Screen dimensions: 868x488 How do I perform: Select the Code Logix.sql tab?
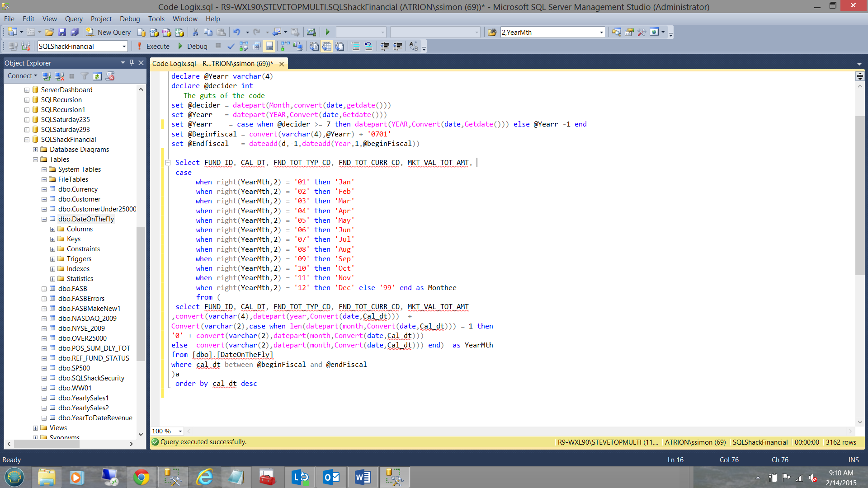click(x=212, y=63)
